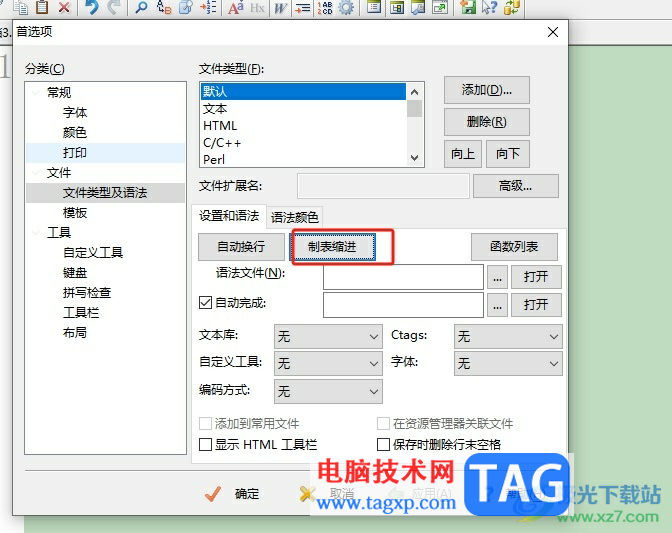Click the Hx hex viewer icon
The height and width of the screenshot is (533, 672).
coord(257,7)
